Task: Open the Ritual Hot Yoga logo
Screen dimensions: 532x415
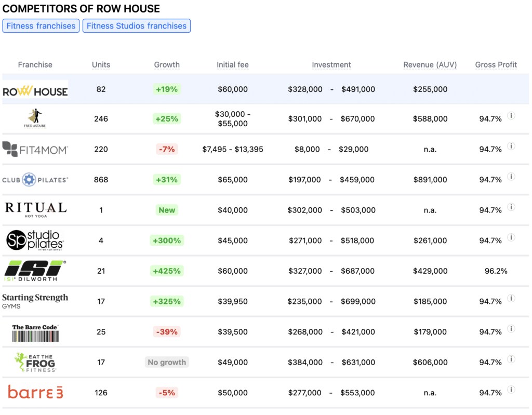Action: click(x=36, y=210)
